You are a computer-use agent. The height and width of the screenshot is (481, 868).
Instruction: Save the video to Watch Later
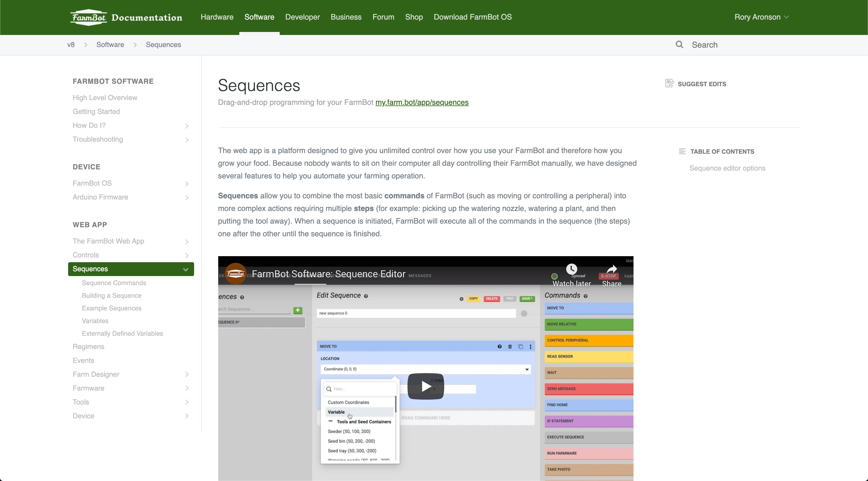(x=571, y=269)
